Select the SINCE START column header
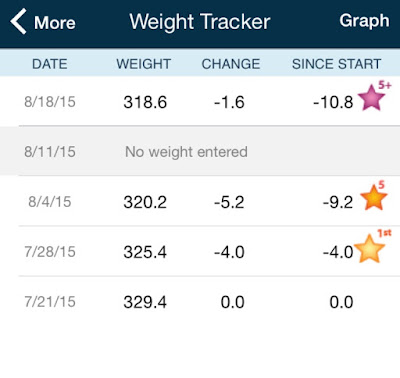 (x=336, y=64)
